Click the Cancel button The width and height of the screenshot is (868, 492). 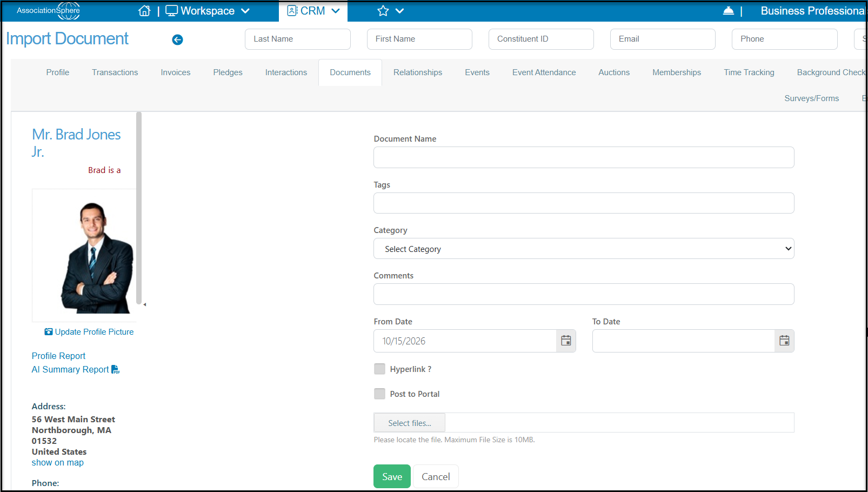tap(436, 476)
